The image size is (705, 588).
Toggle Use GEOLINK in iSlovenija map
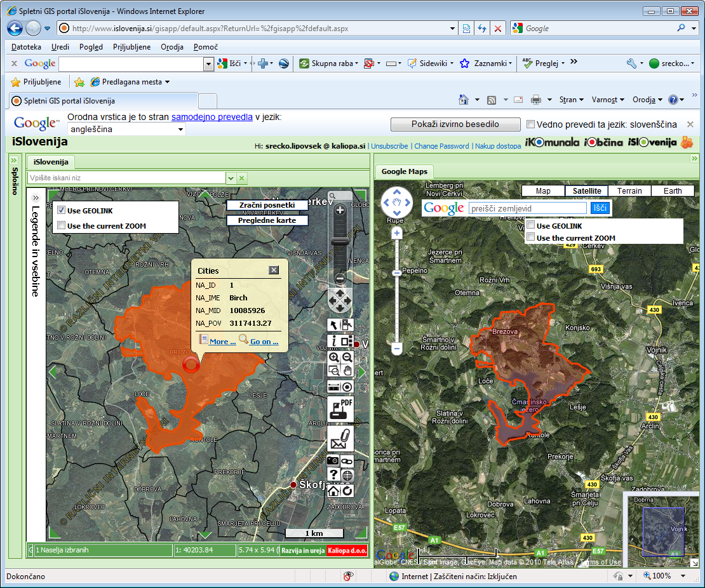click(x=62, y=210)
